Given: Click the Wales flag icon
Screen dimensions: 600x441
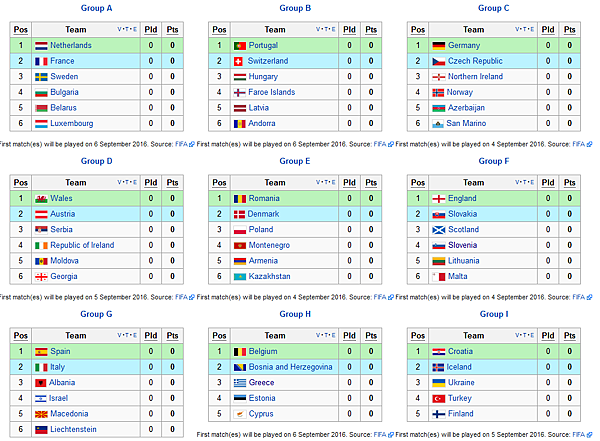Looking at the screenshot, I should coord(41,199).
